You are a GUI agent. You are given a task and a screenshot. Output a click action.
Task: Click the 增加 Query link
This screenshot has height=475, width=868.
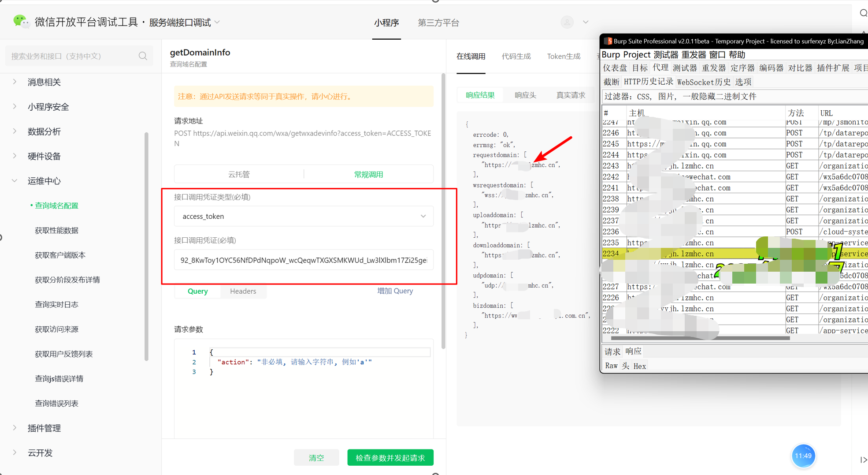(x=395, y=291)
